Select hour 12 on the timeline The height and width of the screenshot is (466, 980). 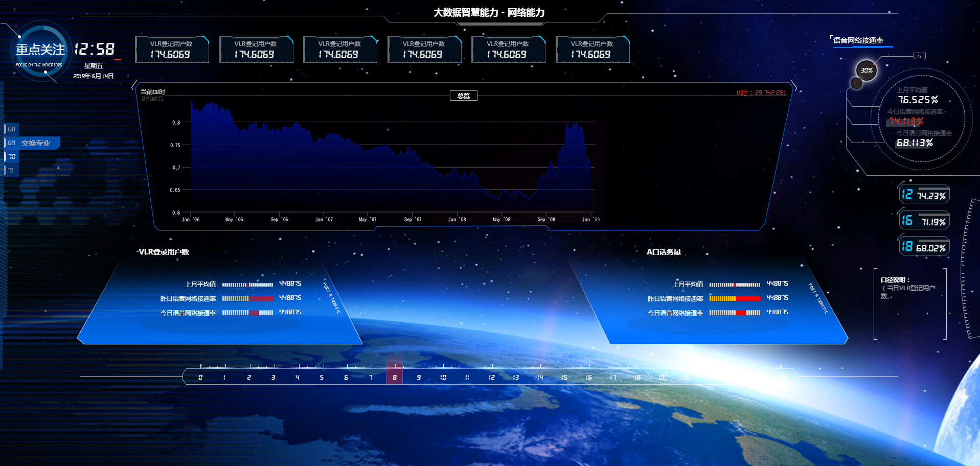[491, 378]
